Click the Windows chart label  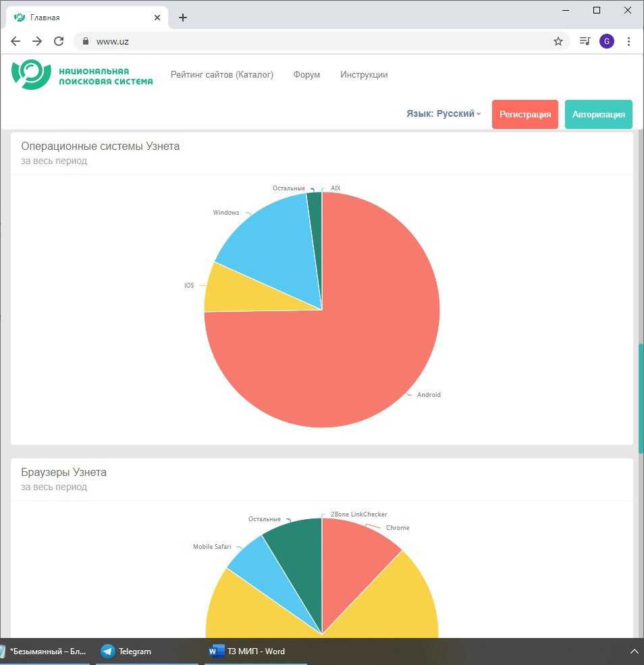(226, 213)
